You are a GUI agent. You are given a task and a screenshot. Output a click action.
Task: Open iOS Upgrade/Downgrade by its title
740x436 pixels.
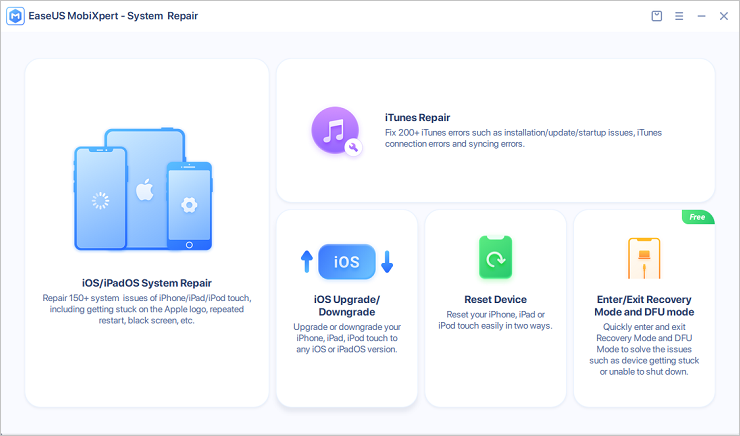coord(347,307)
